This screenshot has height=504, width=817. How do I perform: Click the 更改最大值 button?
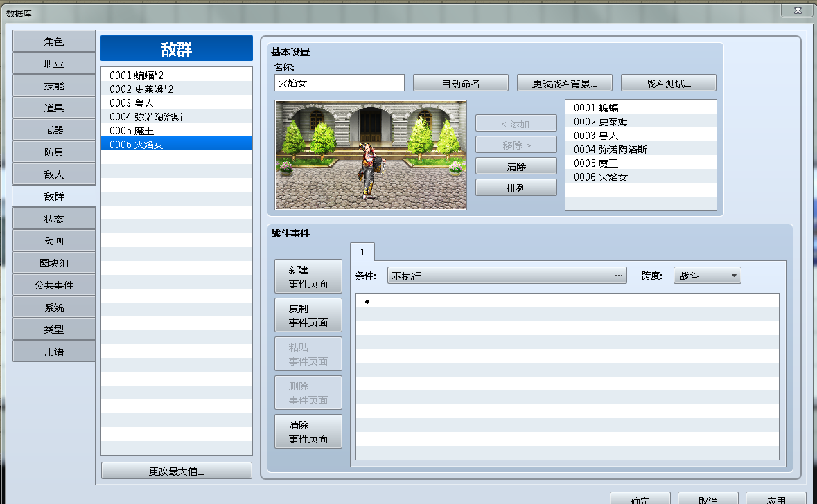177,471
